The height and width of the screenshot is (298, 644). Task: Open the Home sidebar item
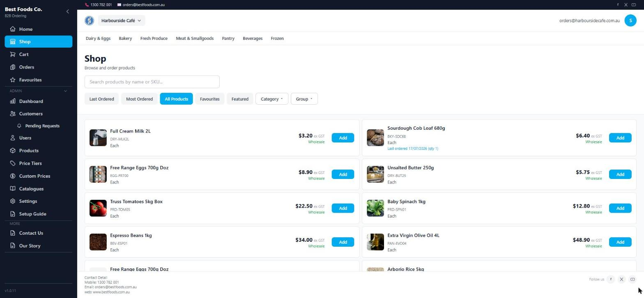[x=39, y=29]
